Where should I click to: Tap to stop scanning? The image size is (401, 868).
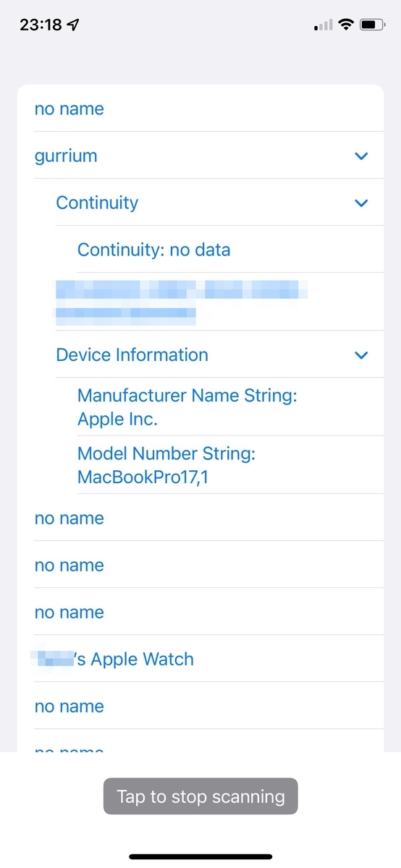pyautogui.click(x=200, y=796)
